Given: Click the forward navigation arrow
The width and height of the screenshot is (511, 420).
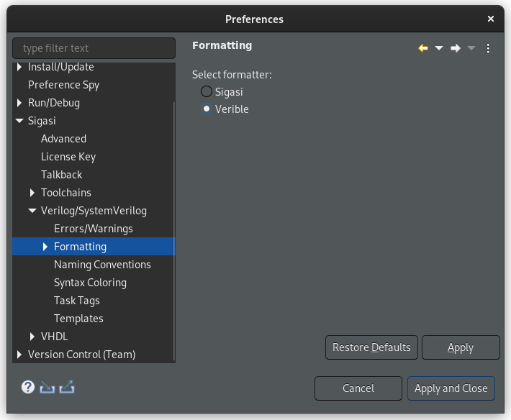Looking at the screenshot, I should (456, 48).
